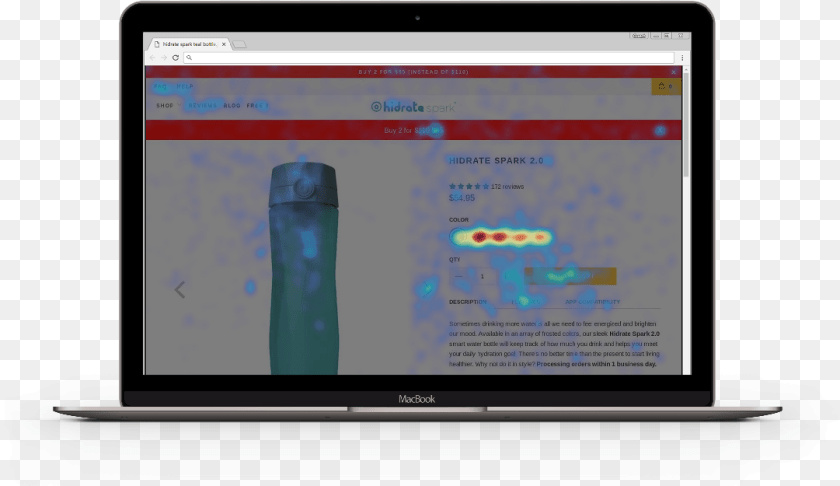Viewport: 840px width, 486px height.
Task: Open the HELP link
Action: tap(185, 86)
